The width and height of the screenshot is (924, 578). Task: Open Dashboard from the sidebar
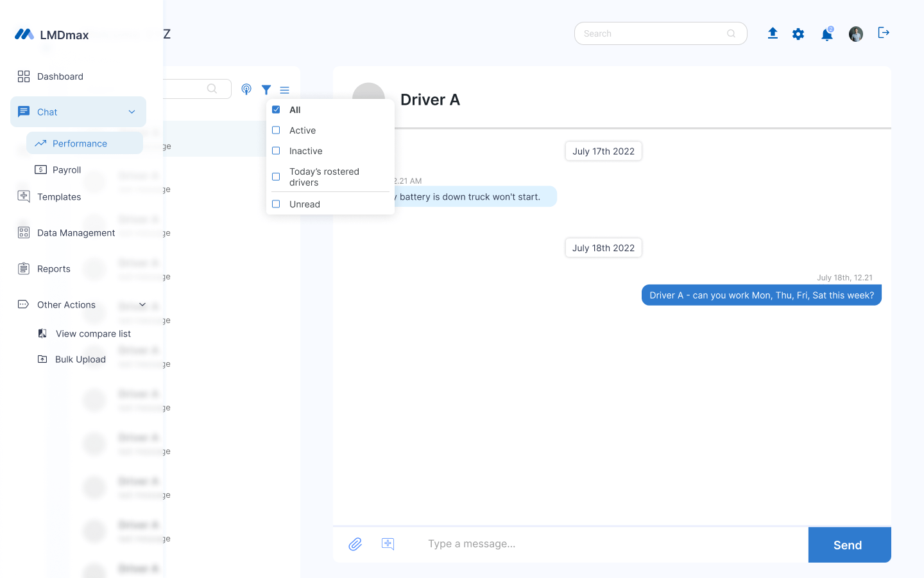click(x=60, y=76)
